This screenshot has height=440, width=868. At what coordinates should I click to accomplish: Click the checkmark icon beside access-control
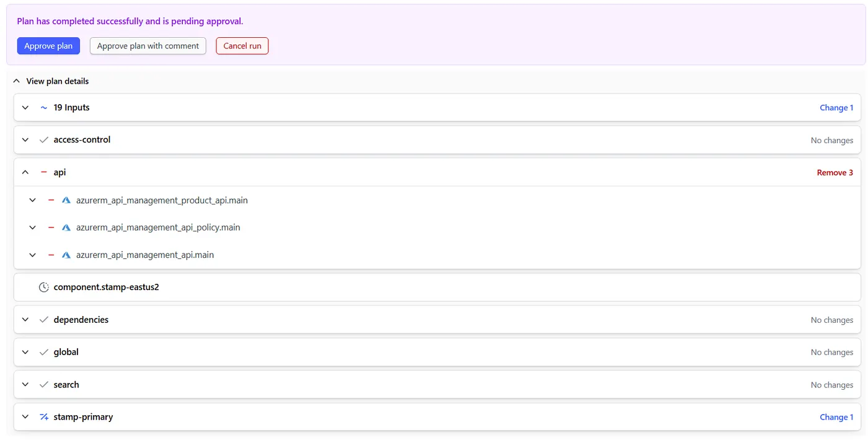point(44,140)
